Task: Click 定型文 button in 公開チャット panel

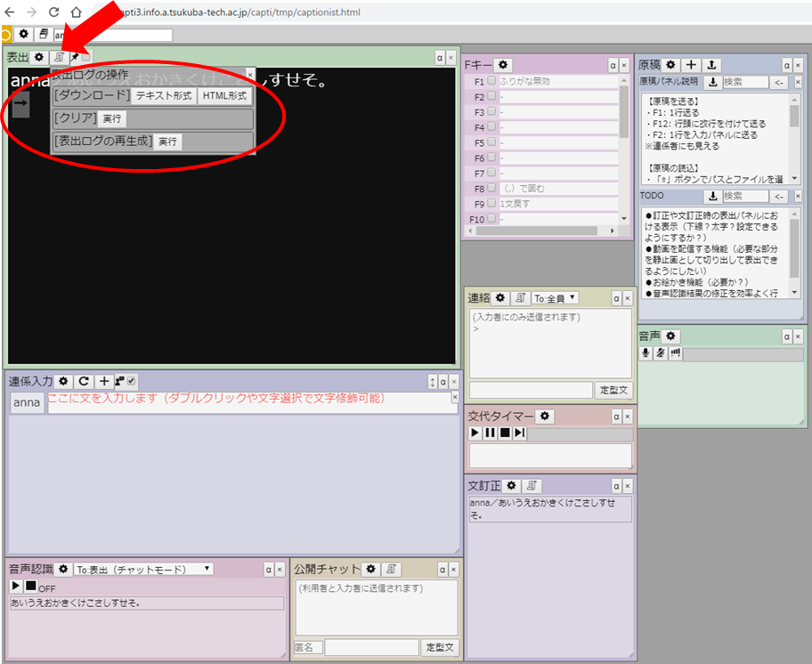Action: [440, 647]
